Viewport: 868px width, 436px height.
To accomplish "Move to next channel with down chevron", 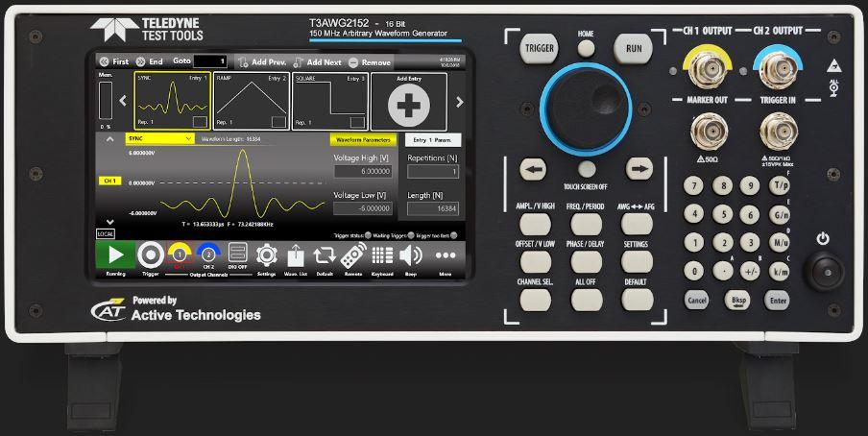I will 109,222.
